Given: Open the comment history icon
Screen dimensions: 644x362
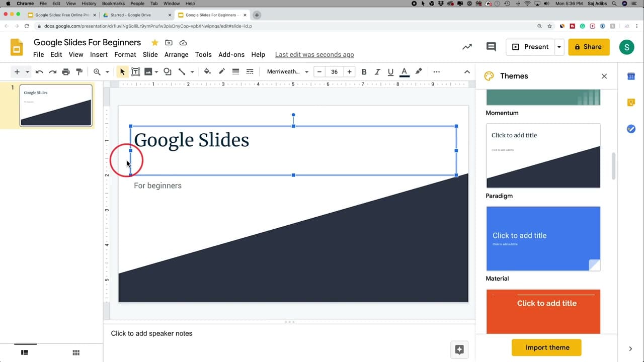Looking at the screenshot, I should pos(491,47).
